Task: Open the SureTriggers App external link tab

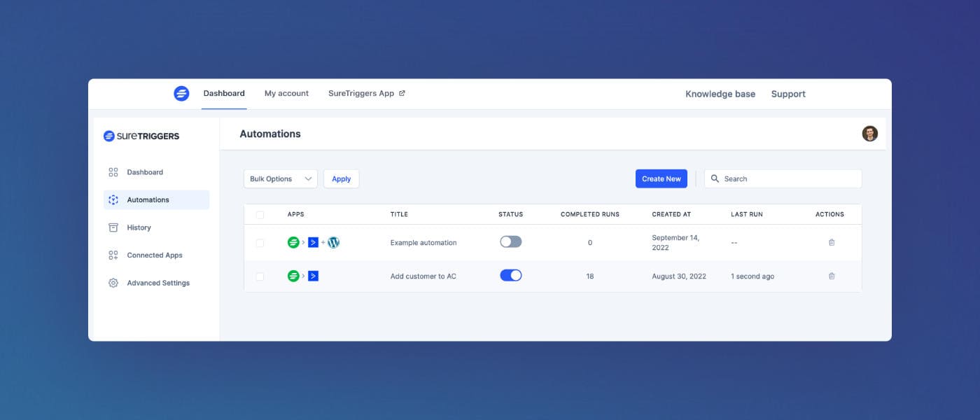Action: coord(367,93)
